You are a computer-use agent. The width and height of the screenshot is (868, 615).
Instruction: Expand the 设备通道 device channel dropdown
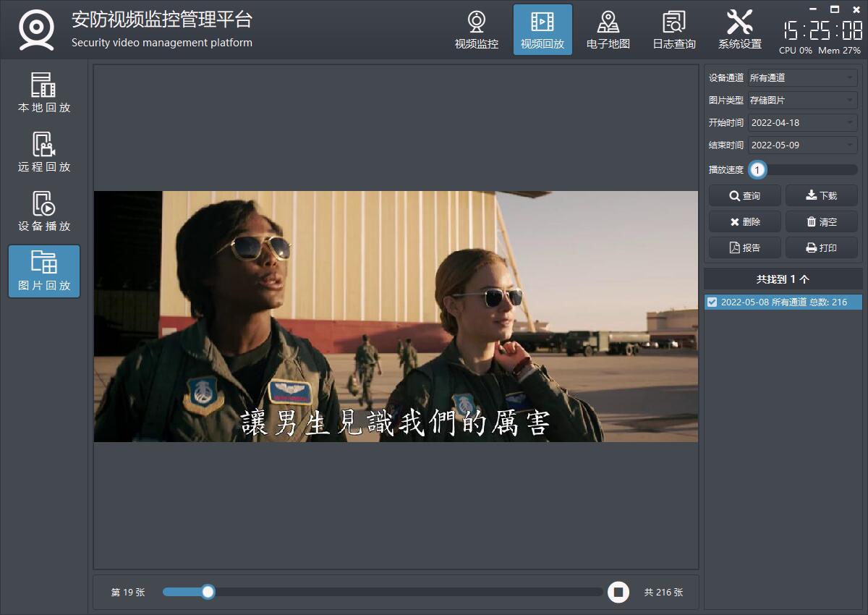(x=802, y=77)
